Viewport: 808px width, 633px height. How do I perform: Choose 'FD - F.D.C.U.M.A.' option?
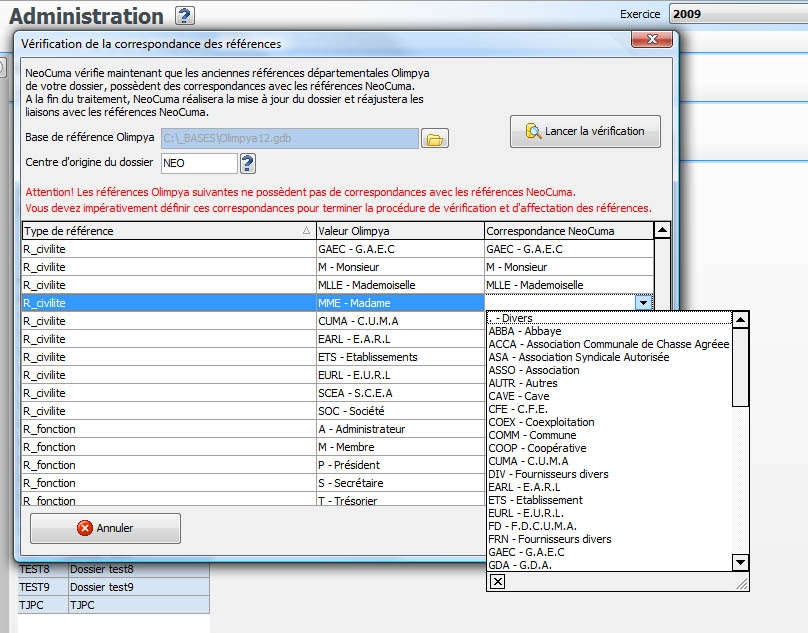[609, 526]
